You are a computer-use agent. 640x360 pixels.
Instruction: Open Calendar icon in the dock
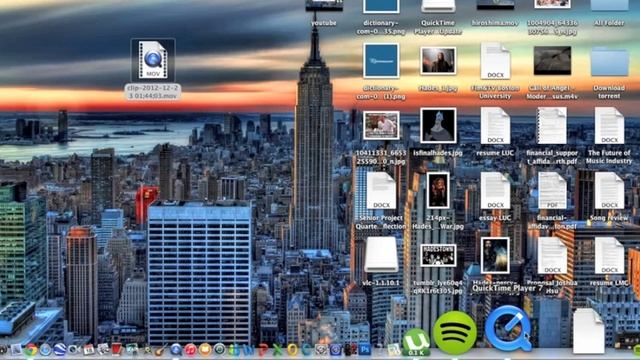coord(88,349)
